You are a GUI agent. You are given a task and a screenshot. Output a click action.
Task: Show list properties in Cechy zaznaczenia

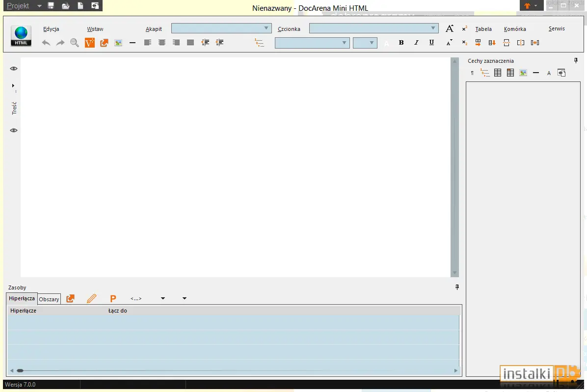point(485,73)
